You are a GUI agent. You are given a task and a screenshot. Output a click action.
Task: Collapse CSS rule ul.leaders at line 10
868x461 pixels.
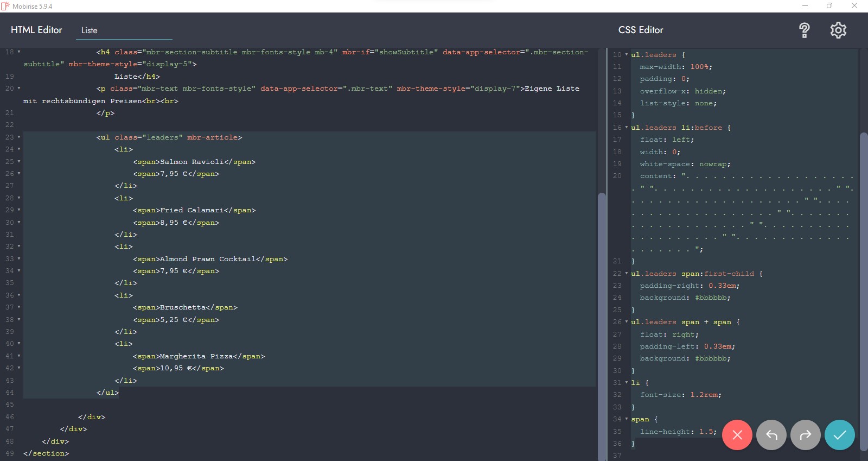pyautogui.click(x=627, y=55)
